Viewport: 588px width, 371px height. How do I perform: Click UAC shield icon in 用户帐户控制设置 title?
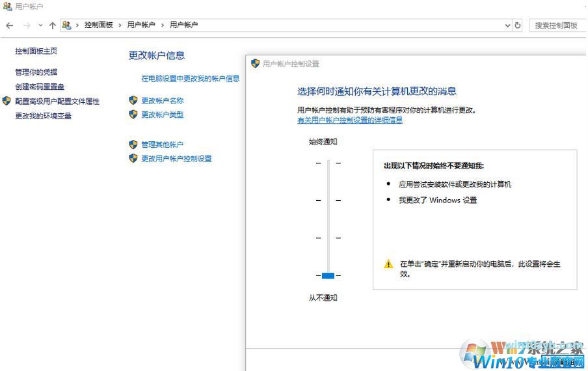pos(256,63)
